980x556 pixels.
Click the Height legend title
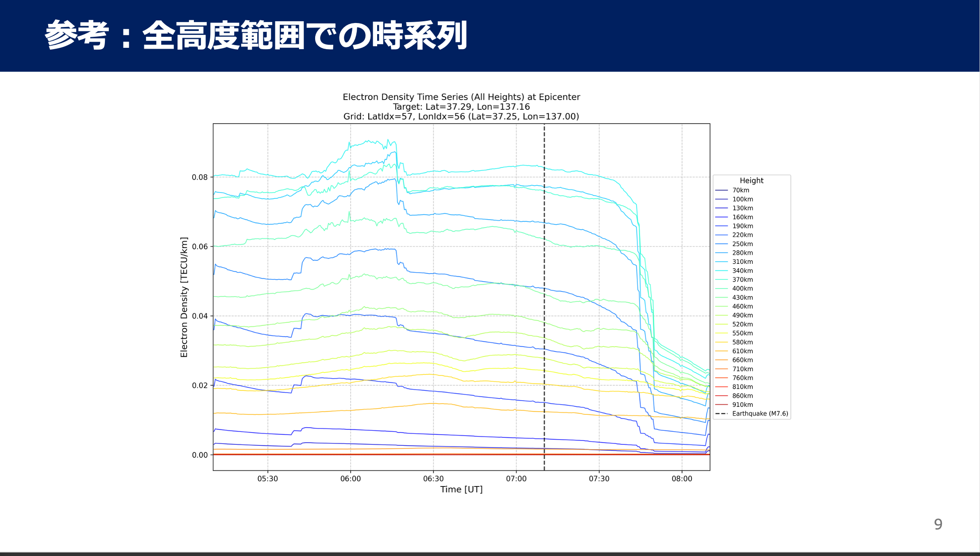pos(751,181)
